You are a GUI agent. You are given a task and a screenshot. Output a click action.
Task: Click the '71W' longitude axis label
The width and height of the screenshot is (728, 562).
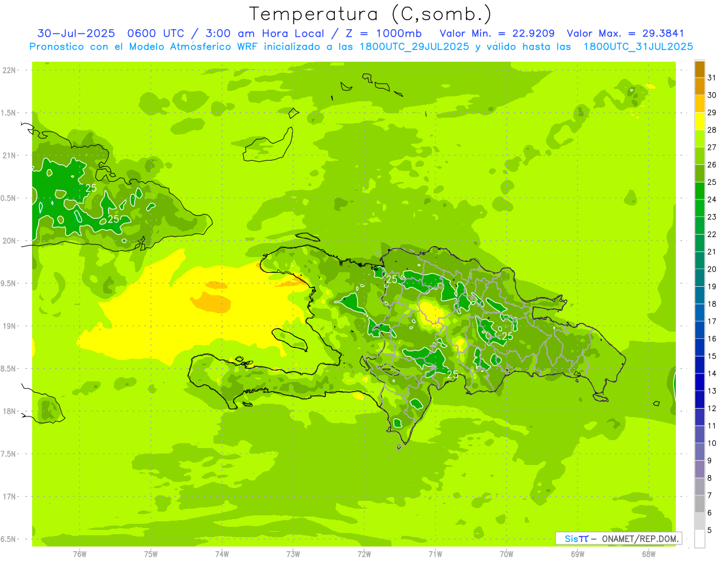click(x=435, y=554)
